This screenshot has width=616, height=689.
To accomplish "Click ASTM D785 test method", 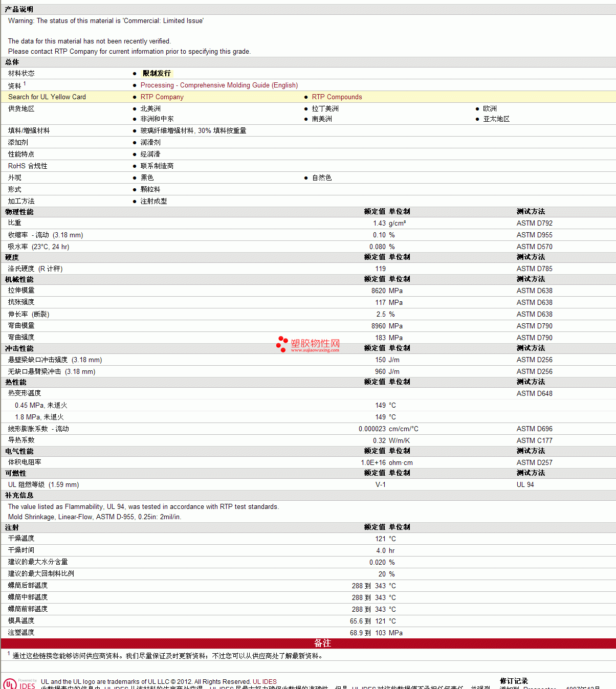I will pyautogui.click(x=535, y=269).
